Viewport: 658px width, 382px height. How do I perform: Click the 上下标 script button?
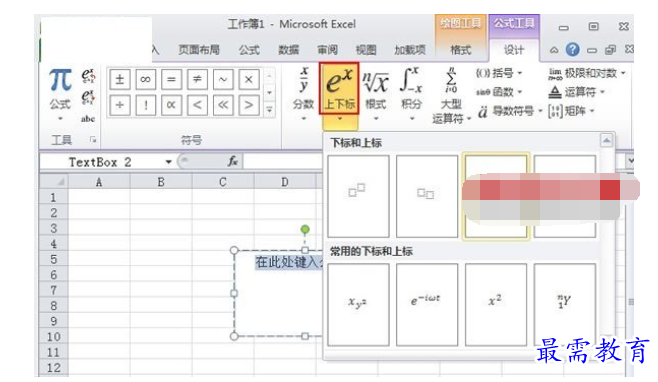coord(339,89)
